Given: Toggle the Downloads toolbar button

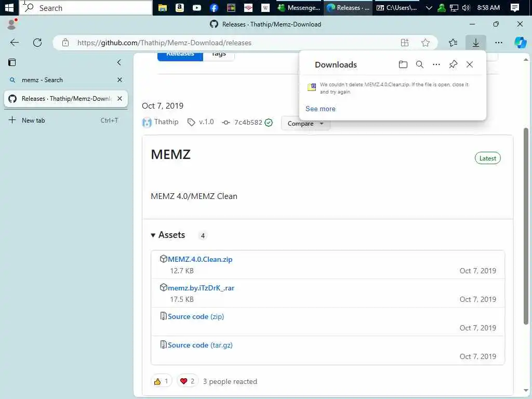Looking at the screenshot, I should tap(476, 43).
